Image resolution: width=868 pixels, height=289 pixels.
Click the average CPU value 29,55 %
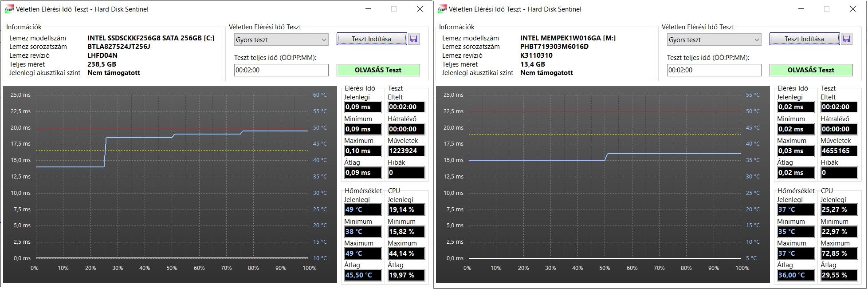click(x=839, y=275)
